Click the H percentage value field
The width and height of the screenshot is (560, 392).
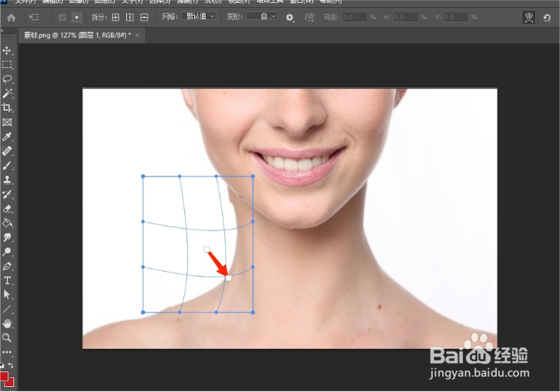[x=405, y=17]
